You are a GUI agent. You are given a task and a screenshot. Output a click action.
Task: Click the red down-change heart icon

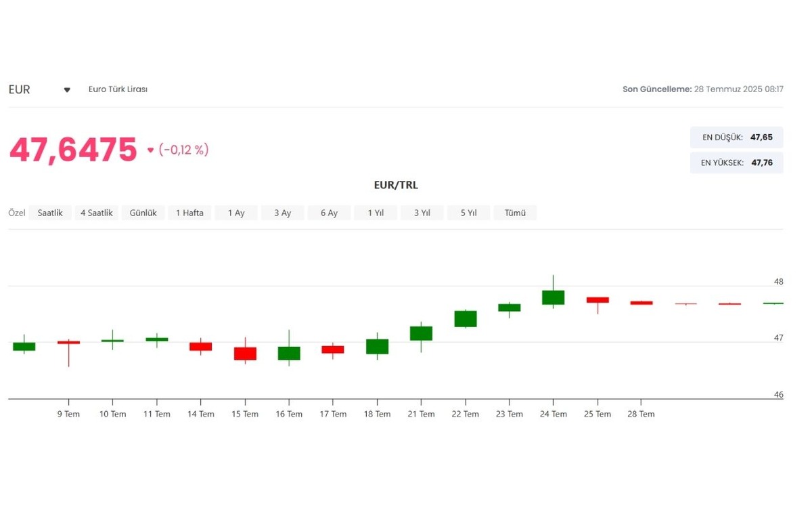(x=150, y=150)
